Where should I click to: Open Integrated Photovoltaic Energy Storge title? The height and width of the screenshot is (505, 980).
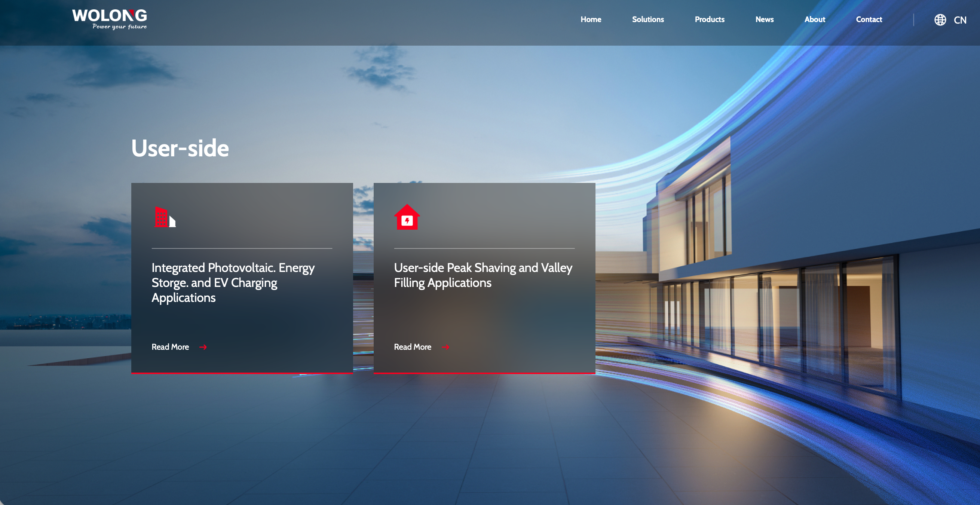pyautogui.click(x=233, y=283)
